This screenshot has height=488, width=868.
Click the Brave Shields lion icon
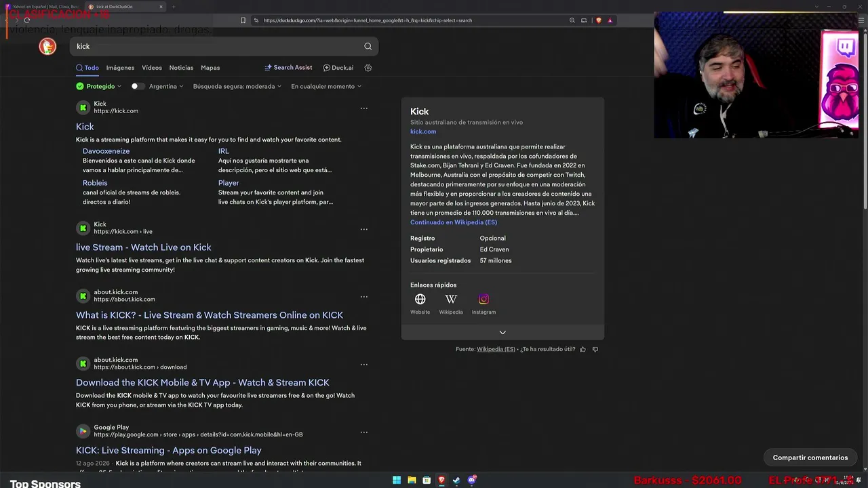(x=598, y=20)
